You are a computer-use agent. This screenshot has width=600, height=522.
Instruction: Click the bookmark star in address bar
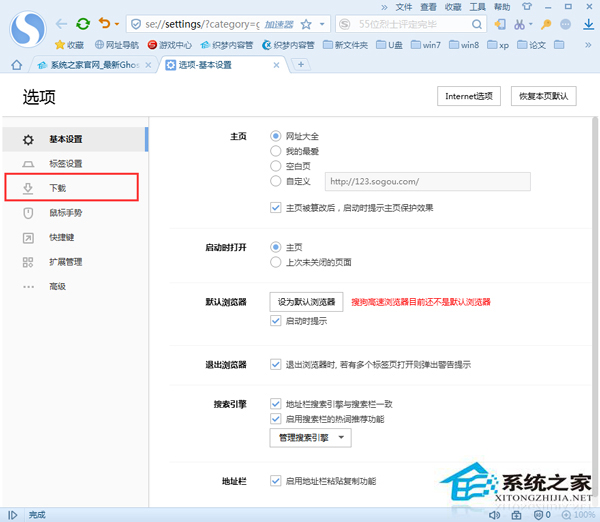(306, 23)
